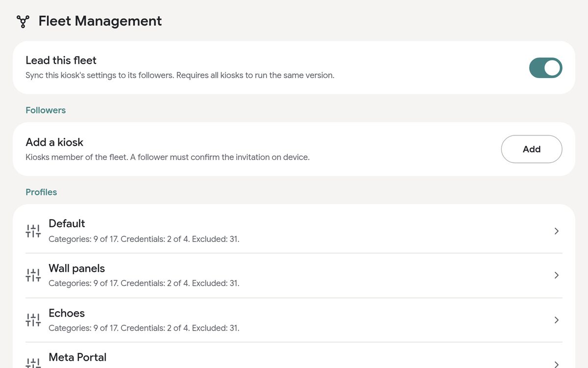This screenshot has width=588, height=368.
Task: Click the categories summary under Echoes
Action: 144,328
